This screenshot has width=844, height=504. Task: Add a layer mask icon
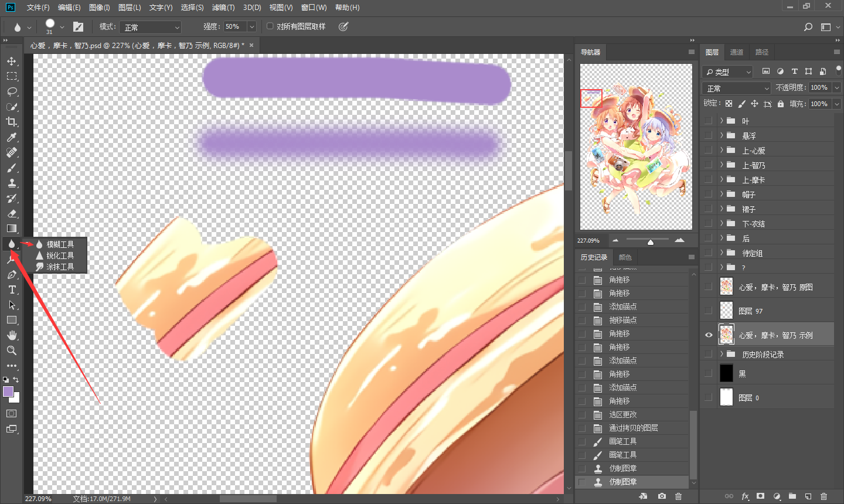760,496
